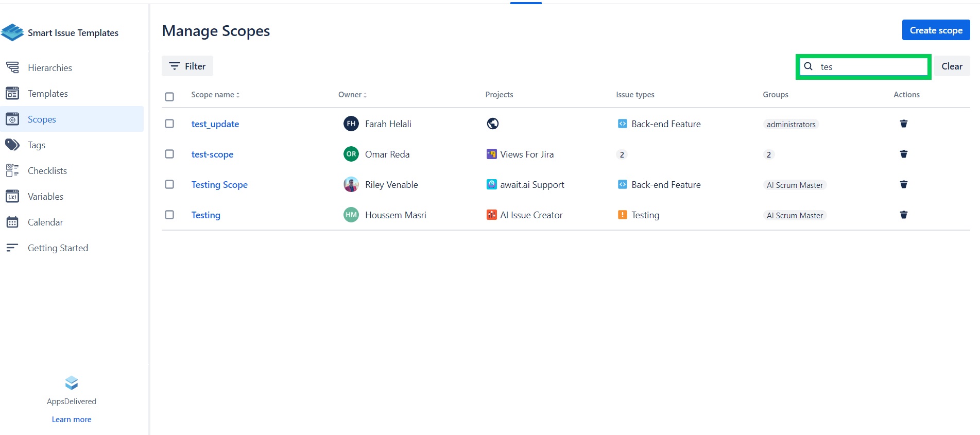The image size is (980, 435).
Task: Click the search field containing 'tes'
Action: pos(870,67)
